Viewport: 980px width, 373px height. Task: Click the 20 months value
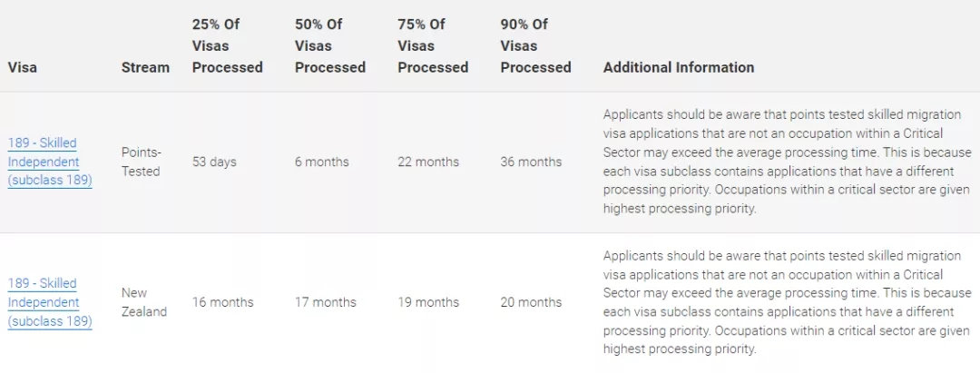point(531,302)
